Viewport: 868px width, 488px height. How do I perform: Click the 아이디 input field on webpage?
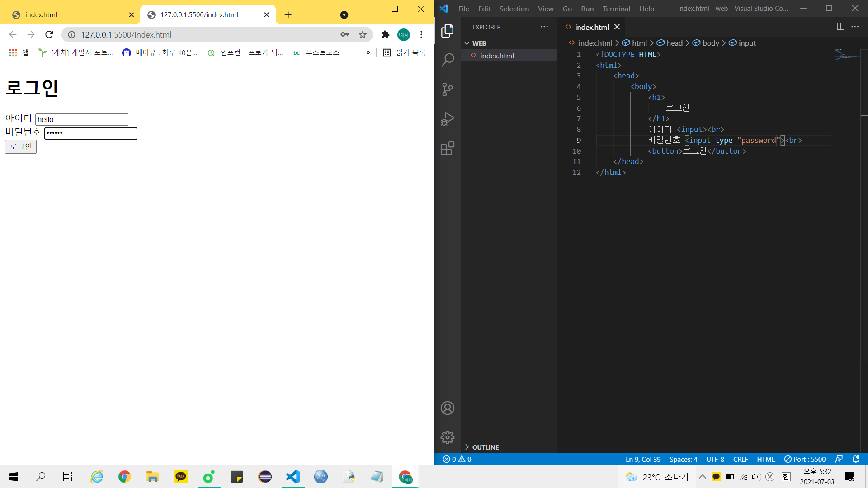click(x=81, y=118)
